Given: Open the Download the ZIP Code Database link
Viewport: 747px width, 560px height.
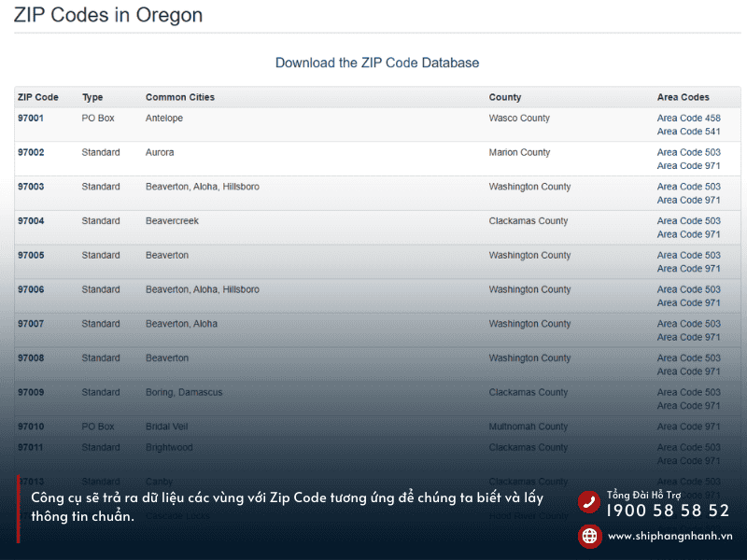Looking at the screenshot, I should [x=377, y=63].
